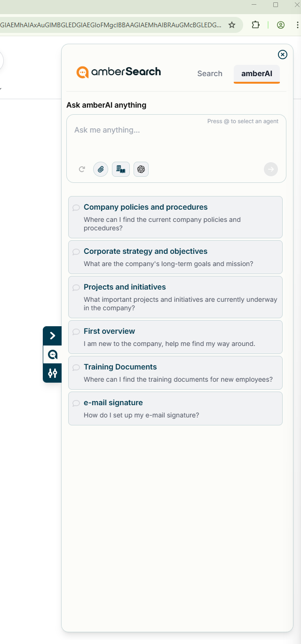The height and width of the screenshot is (644, 301).
Task: Pick the First overview suggestion
Action: click(175, 337)
